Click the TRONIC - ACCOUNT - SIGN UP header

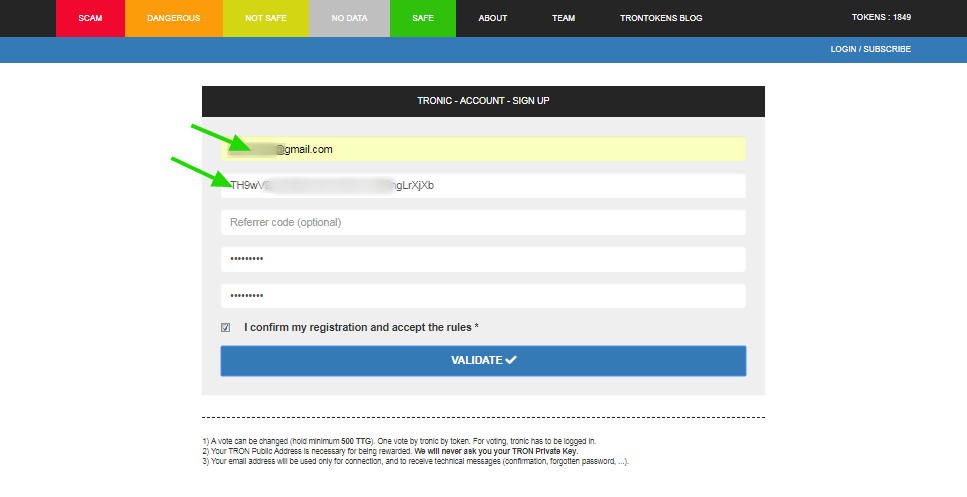click(x=483, y=101)
